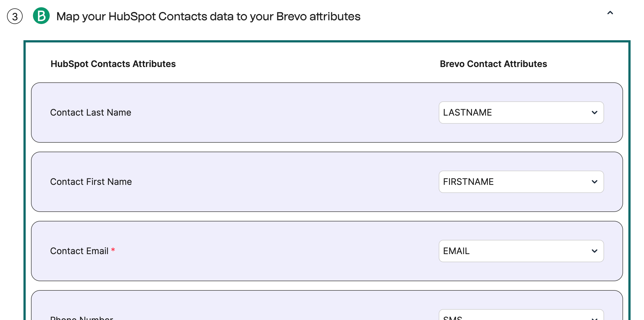Click the step 3 circle indicator

pos(15,16)
